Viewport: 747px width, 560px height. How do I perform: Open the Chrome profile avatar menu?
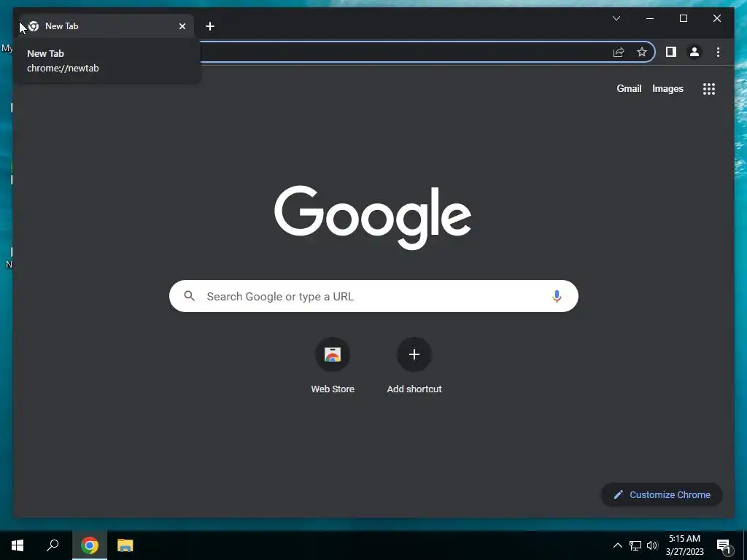(694, 52)
